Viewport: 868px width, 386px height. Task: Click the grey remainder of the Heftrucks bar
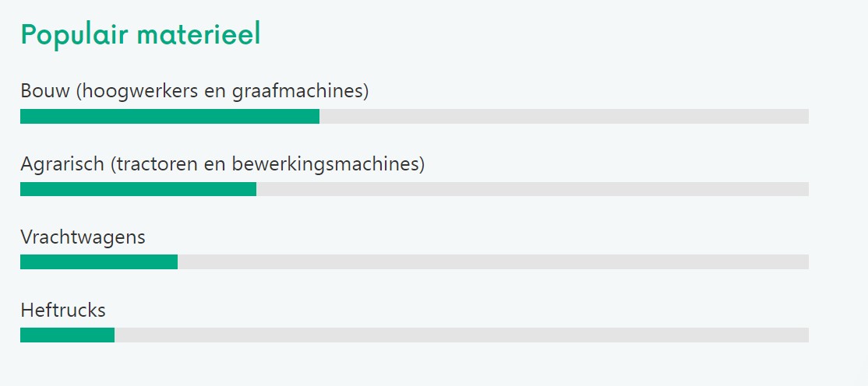coord(461,335)
